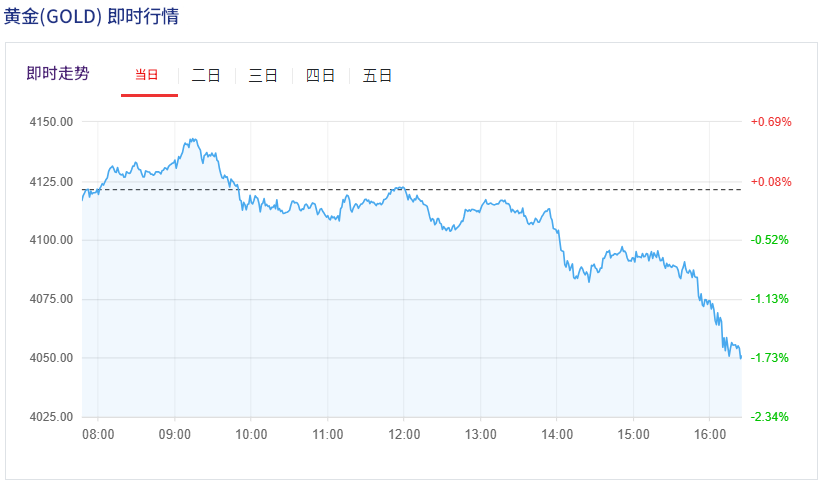This screenshot has height=483, width=822.
Task: Click the 16:00 time axis label
Action: tap(710, 435)
